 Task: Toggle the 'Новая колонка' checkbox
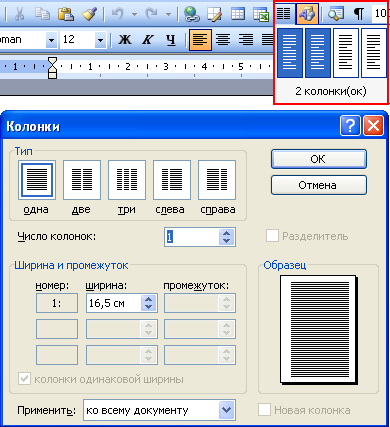(x=264, y=410)
